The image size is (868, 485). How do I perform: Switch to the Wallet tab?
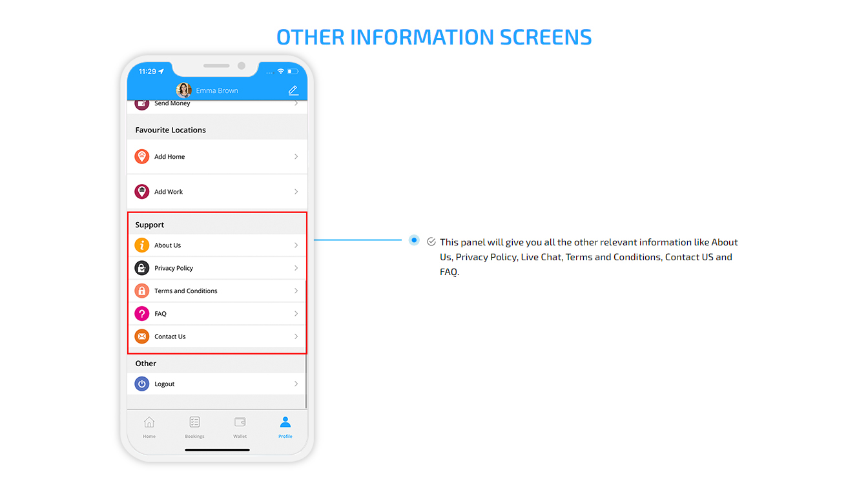[x=240, y=427]
